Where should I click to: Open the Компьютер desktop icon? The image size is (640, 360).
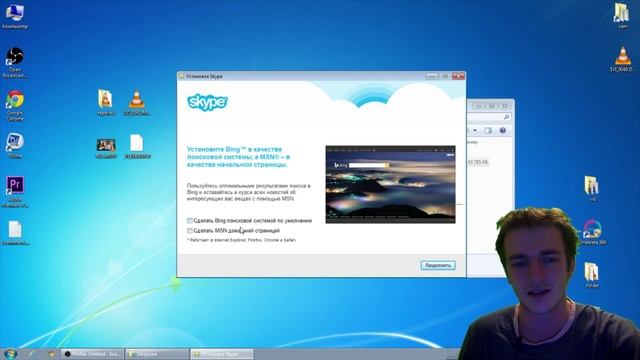tap(15, 16)
